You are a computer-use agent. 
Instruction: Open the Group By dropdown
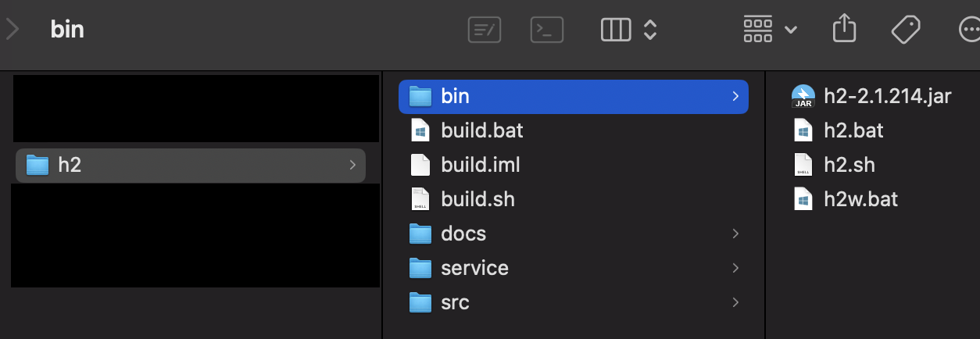coord(770,30)
